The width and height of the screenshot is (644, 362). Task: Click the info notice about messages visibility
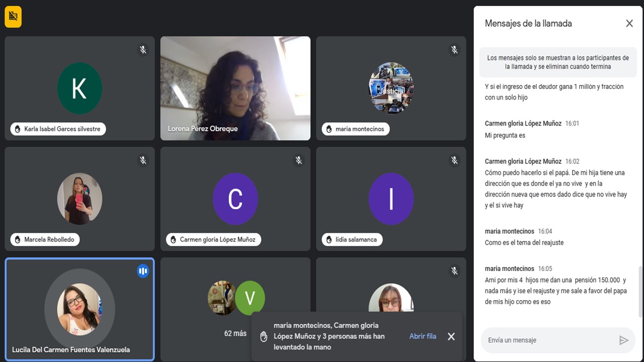coord(558,62)
